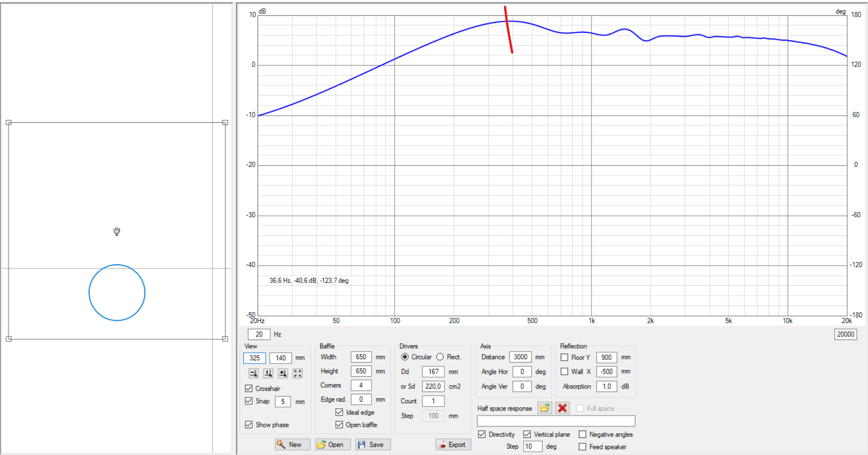Screen dimensions: 868x455
Task: Click the Edge rad. field
Action: click(361, 400)
